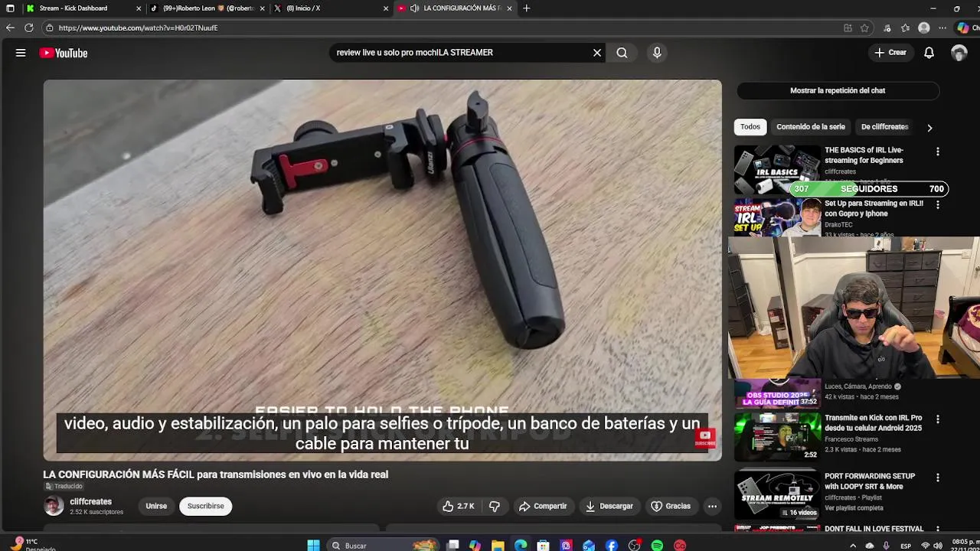
Task: Open the ESP language input indicator
Action: [906, 546]
